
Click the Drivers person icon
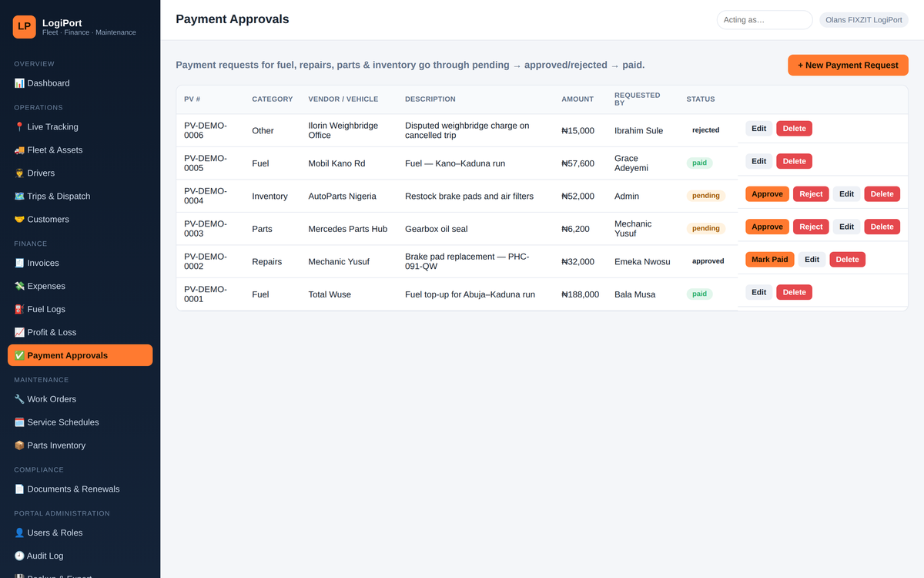coord(19,173)
